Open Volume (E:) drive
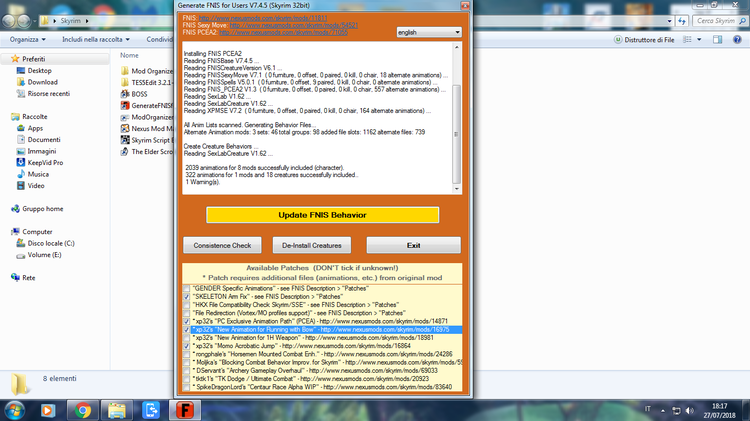This screenshot has height=421, width=750. (44, 255)
